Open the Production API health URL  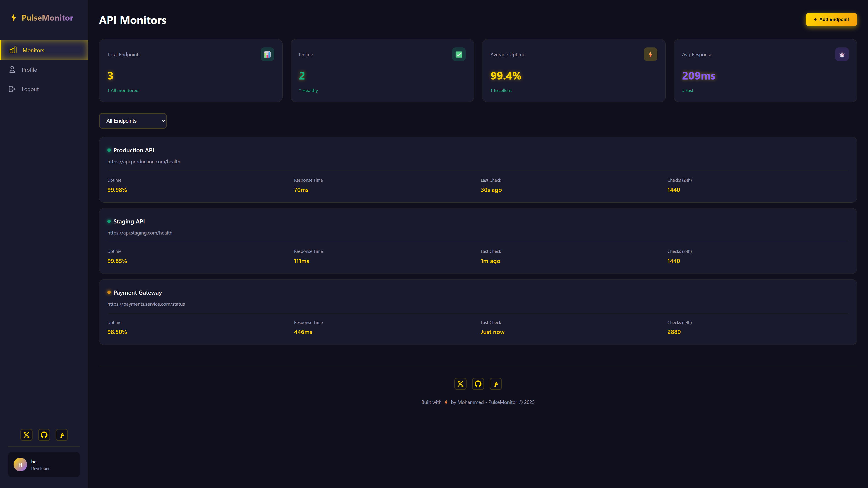tap(144, 162)
